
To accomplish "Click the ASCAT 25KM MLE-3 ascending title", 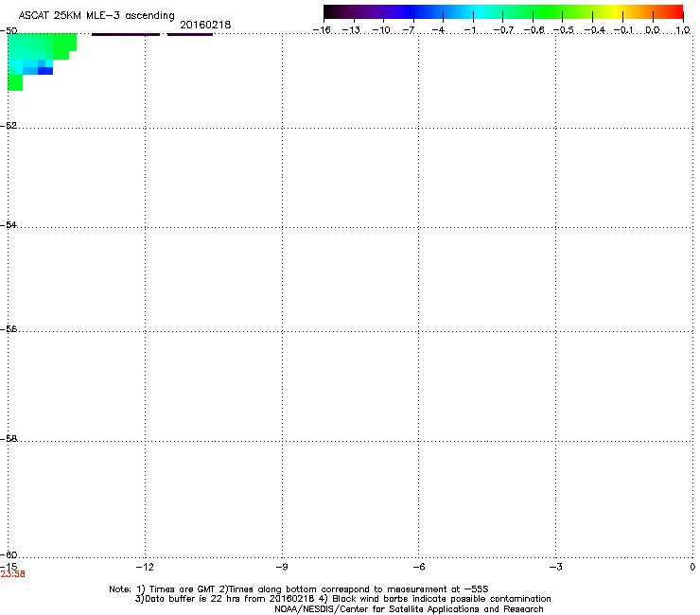I will click(96, 16).
